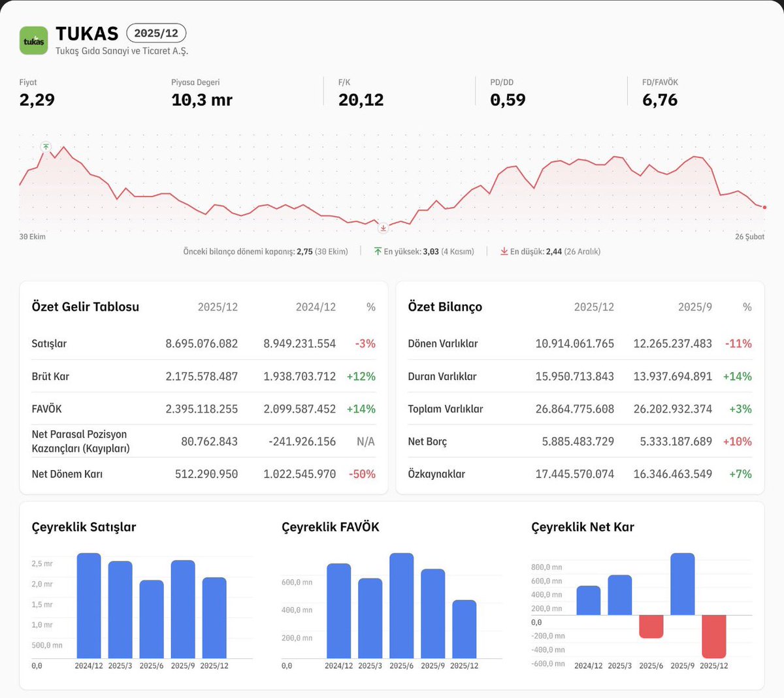Click the Duran Varlıklar value 15.950.713.843
This screenshot has height=698, width=784.
pyautogui.click(x=575, y=376)
